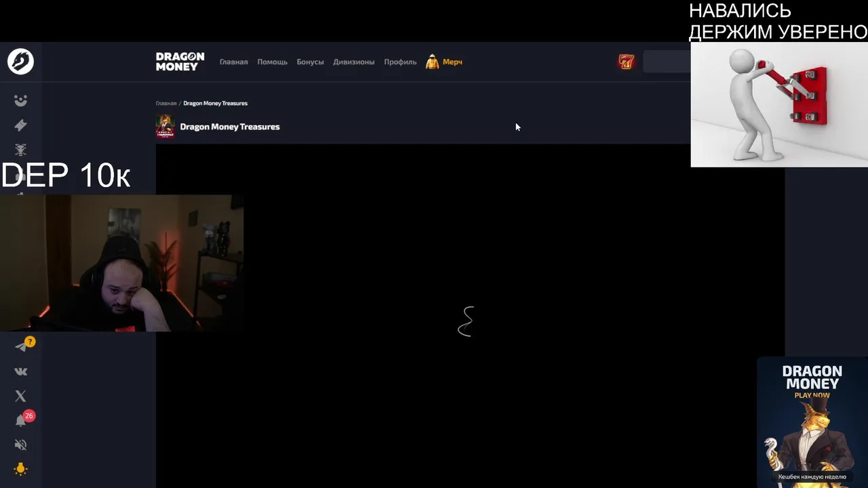Open the VK social link
Viewport: 868px width, 488px height.
(x=20, y=371)
